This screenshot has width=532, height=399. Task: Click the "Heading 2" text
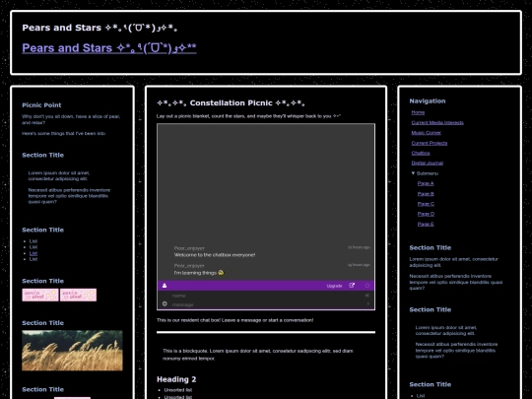point(176,379)
